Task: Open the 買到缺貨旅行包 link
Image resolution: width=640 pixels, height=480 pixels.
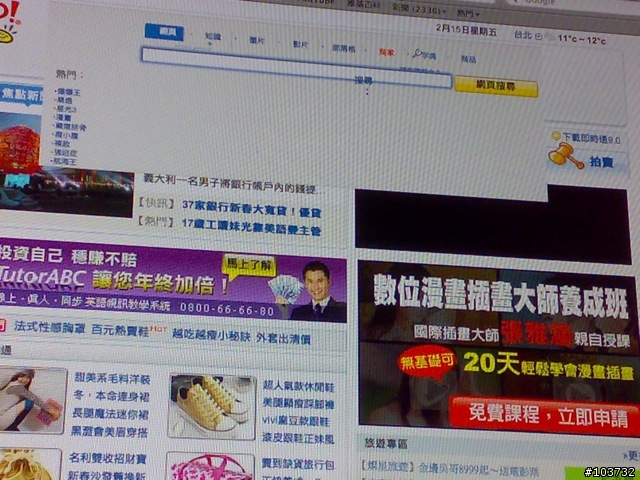Action: (298, 464)
